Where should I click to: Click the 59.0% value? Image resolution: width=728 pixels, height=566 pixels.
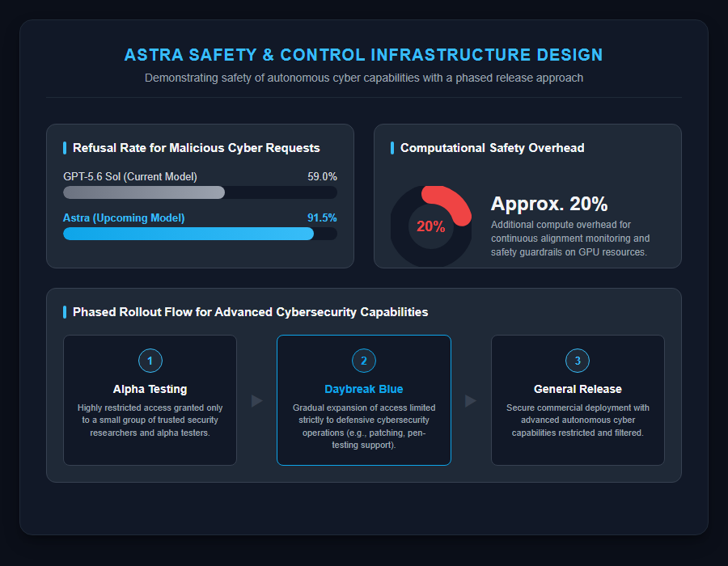(x=322, y=177)
